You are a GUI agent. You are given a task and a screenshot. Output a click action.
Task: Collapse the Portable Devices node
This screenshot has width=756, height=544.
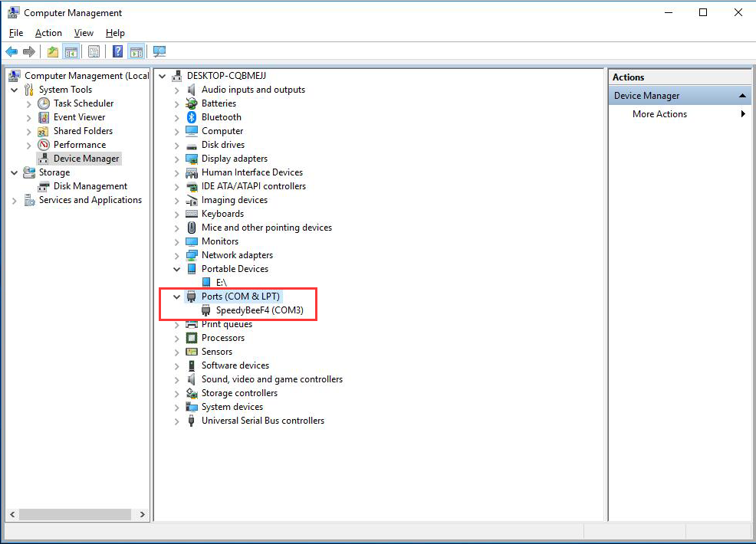pyautogui.click(x=177, y=269)
